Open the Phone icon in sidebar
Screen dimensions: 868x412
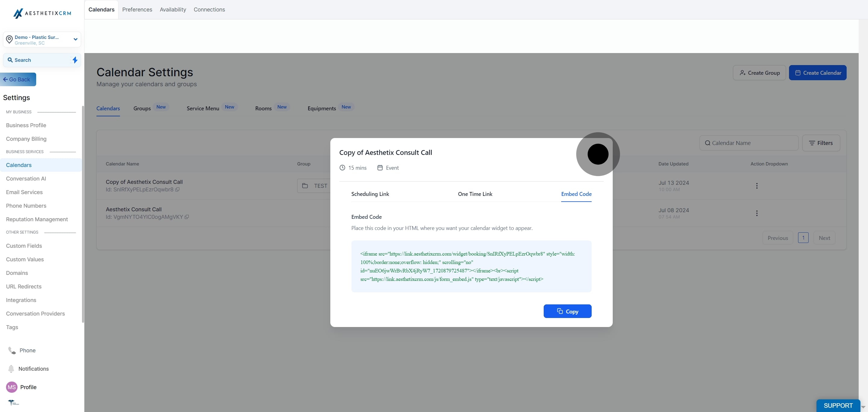click(12, 351)
